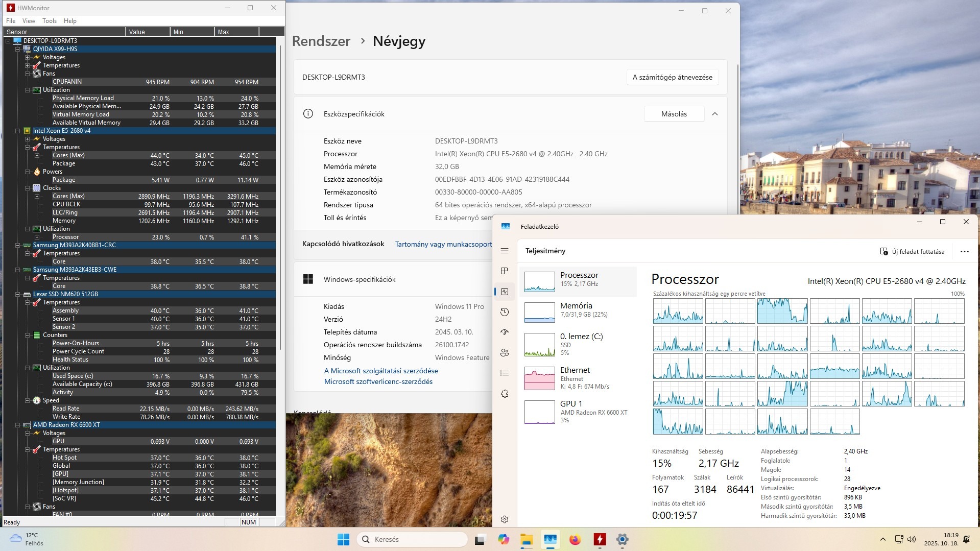Collapse the Lexar SSD NM620 512GB node
The height and width of the screenshot is (551, 980).
pyautogui.click(x=17, y=294)
